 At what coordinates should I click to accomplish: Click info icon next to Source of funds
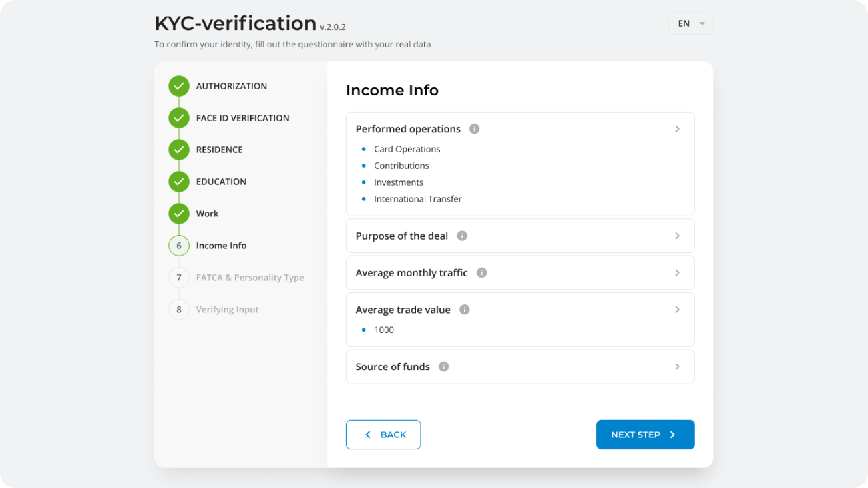(444, 367)
